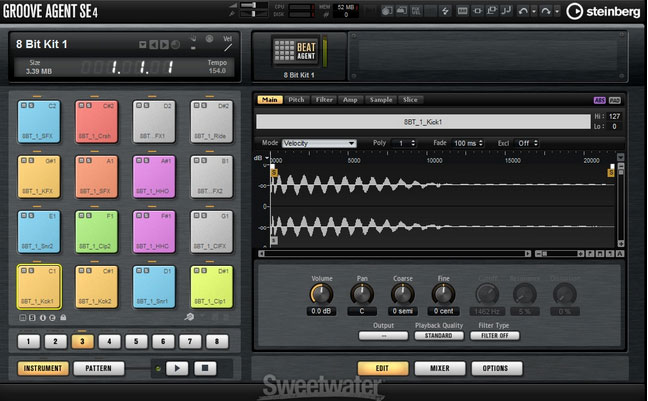Open the MIXER page
The height and width of the screenshot is (401, 648).
pyautogui.click(x=440, y=368)
